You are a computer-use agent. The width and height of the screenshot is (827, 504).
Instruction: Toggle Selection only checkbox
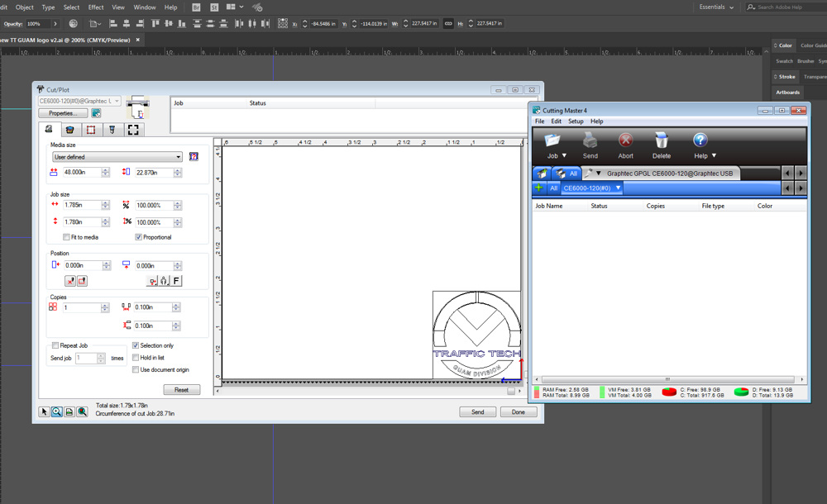tap(136, 346)
